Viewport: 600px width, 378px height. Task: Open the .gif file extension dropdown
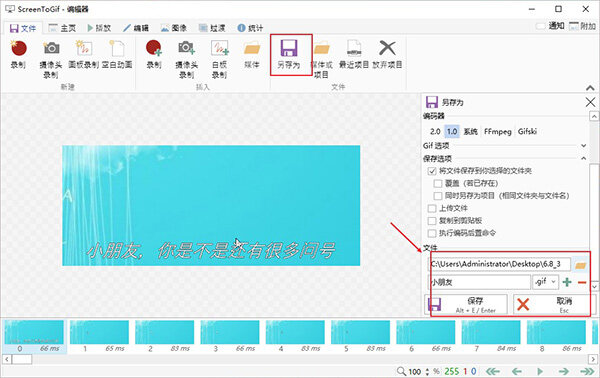(546, 282)
